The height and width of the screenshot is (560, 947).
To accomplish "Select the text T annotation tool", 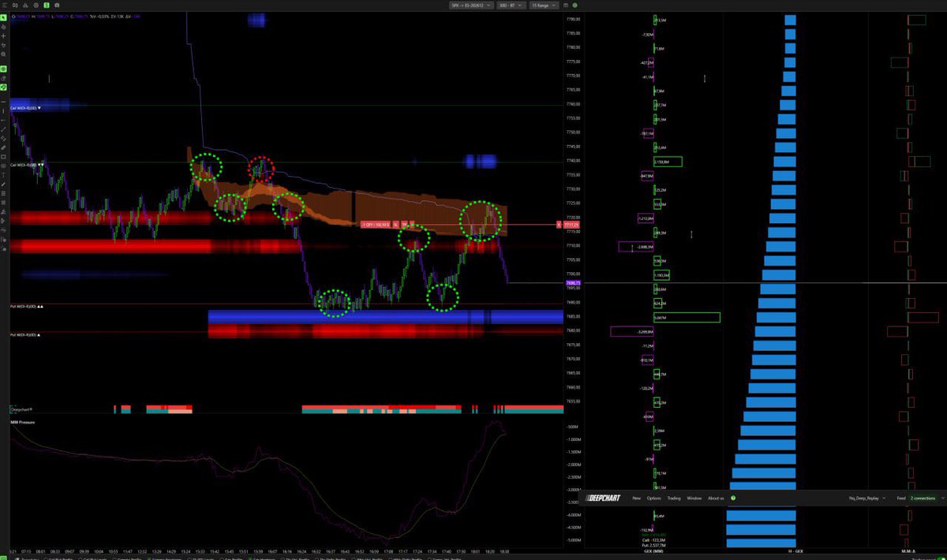I will [x=4, y=174].
